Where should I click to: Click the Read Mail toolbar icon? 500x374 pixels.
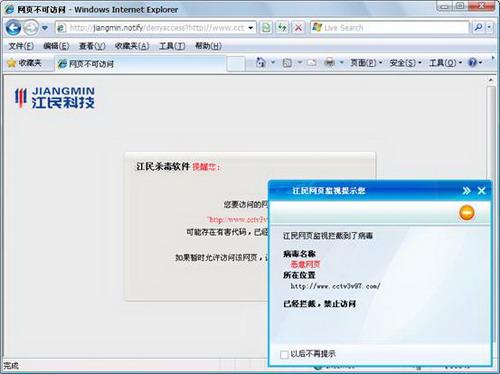tap(312, 63)
